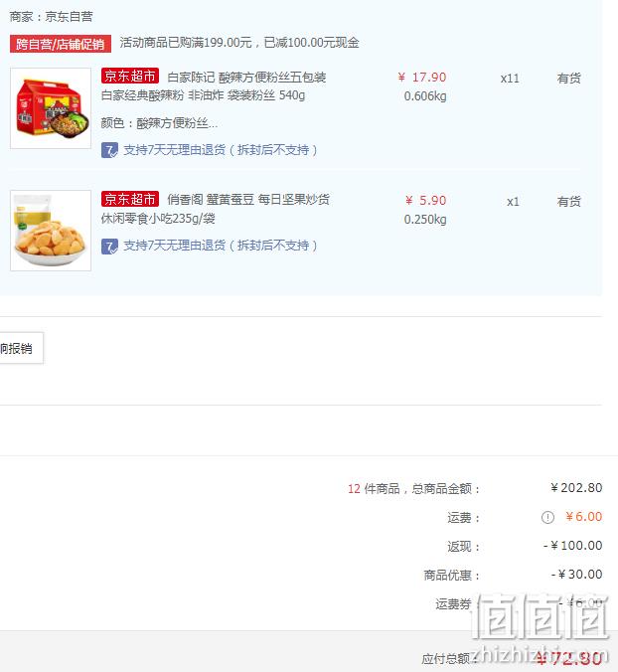Click the noodle subtitle 白家经典酸辣粉 非油炸
The width and height of the screenshot is (618, 672).
coord(163,95)
